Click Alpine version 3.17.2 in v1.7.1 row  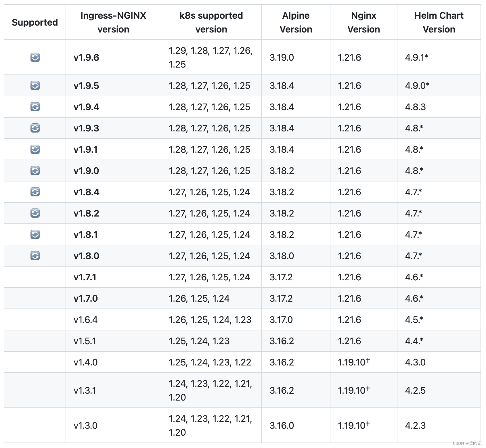click(281, 277)
